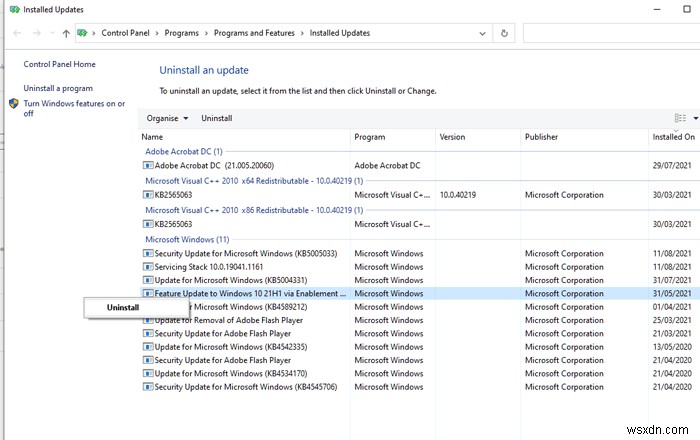Sort by Version column header
Screen dimensions: 700x440
(x=452, y=137)
